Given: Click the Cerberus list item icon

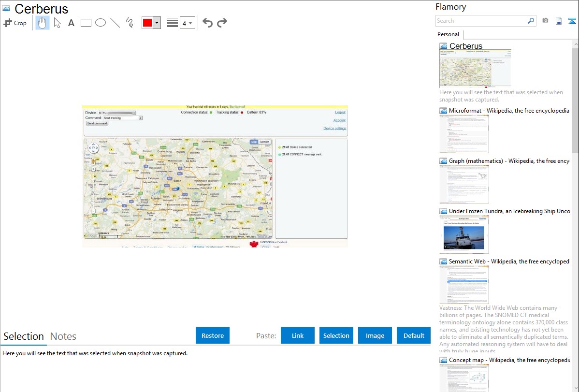Looking at the screenshot, I should click(443, 46).
